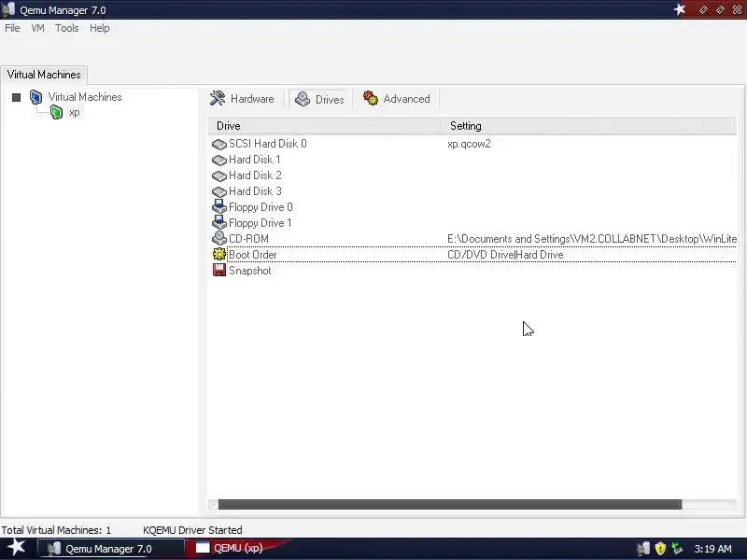Click the Hard Disk 3 icon
The width and height of the screenshot is (747, 560).
tap(219, 191)
